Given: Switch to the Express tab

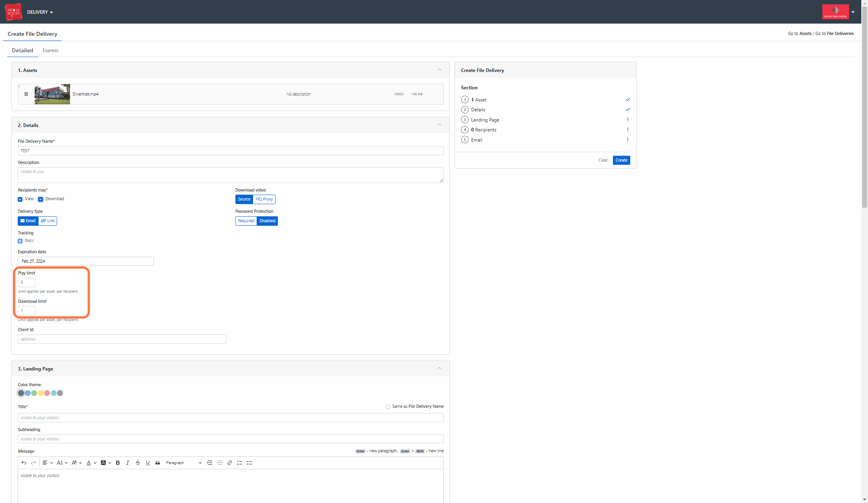Looking at the screenshot, I should point(50,50).
